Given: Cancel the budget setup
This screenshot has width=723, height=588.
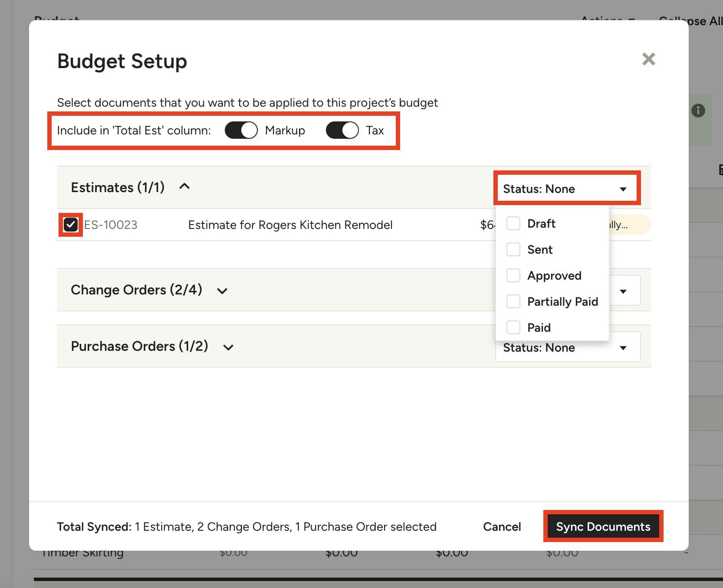Looking at the screenshot, I should (502, 526).
